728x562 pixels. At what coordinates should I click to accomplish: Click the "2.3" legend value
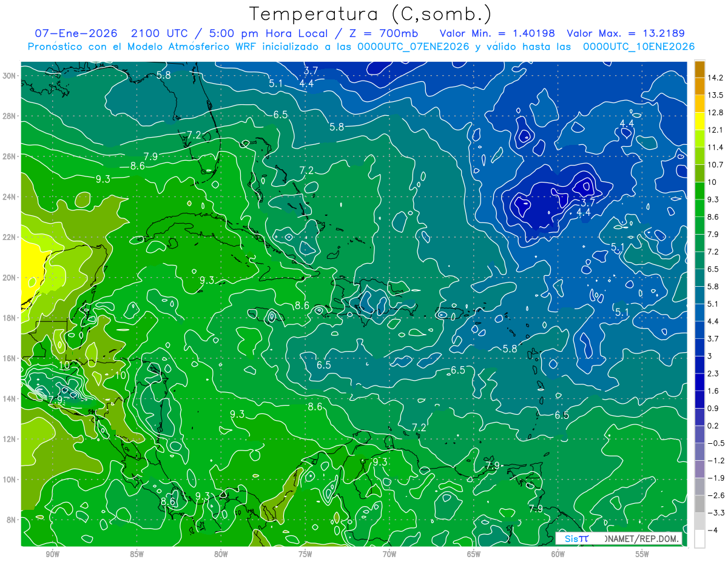point(713,373)
